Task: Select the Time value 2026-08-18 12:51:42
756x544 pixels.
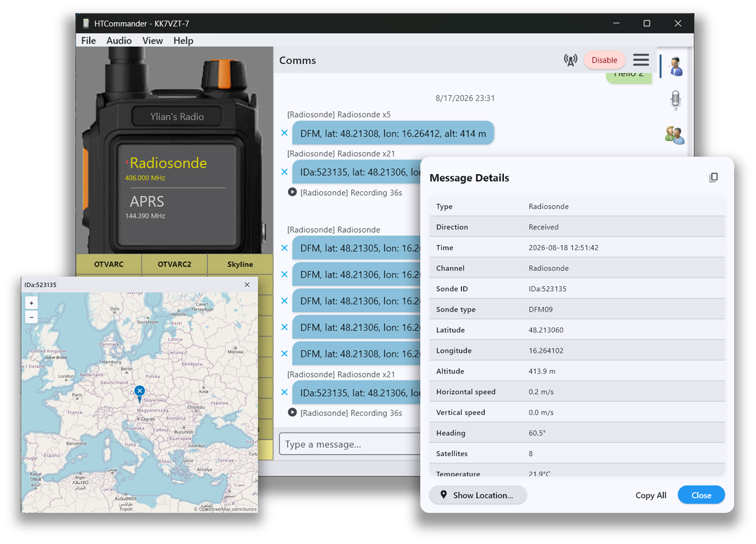Action: coord(563,248)
